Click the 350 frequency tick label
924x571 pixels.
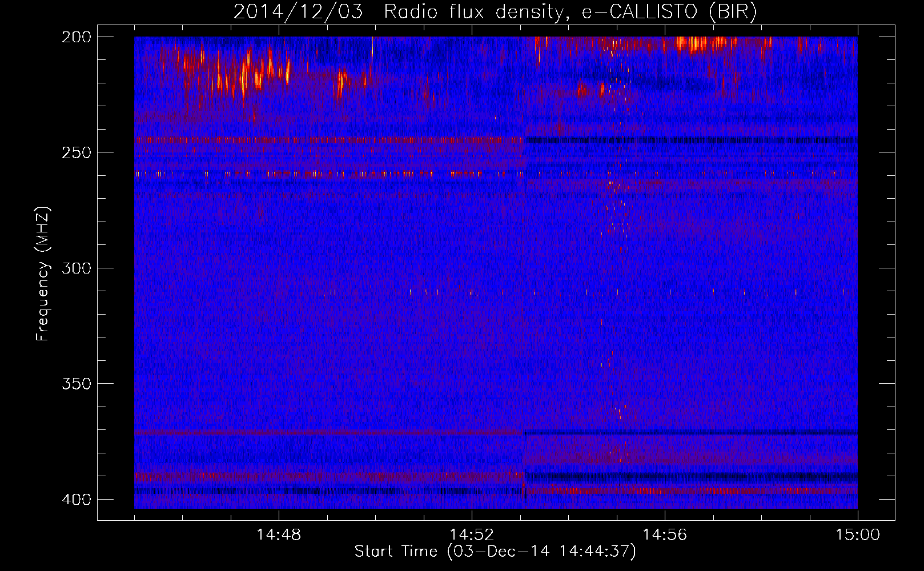click(x=76, y=384)
